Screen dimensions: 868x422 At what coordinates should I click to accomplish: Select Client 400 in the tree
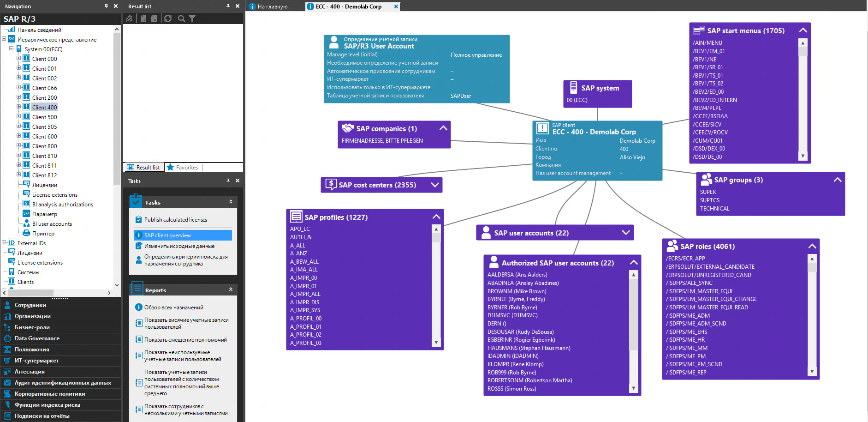click(45, 107)
